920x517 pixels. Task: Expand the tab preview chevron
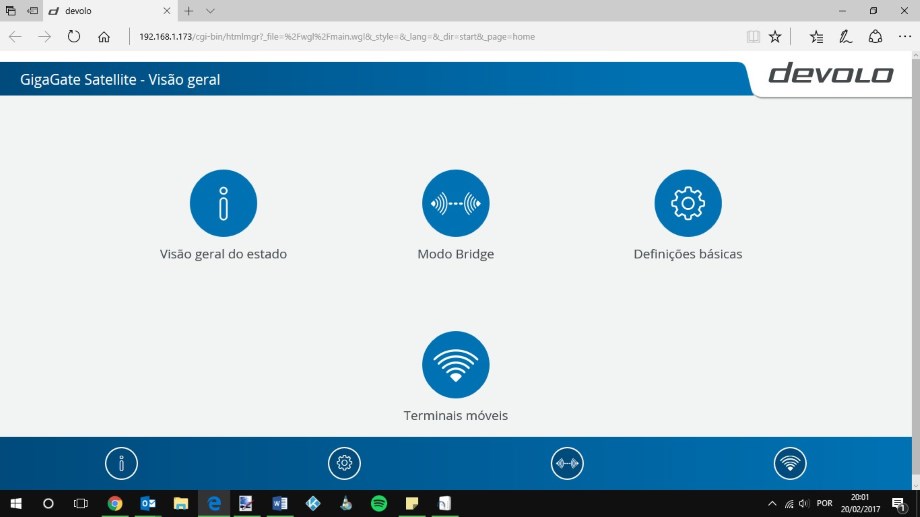click(x=210, y=11)
